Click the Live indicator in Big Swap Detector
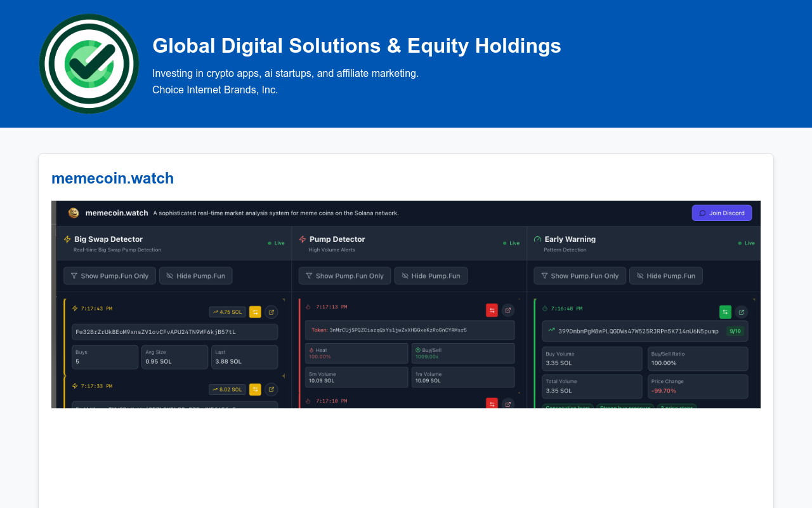Viewport: 812px width, 508px height. (x=276, y=243)
